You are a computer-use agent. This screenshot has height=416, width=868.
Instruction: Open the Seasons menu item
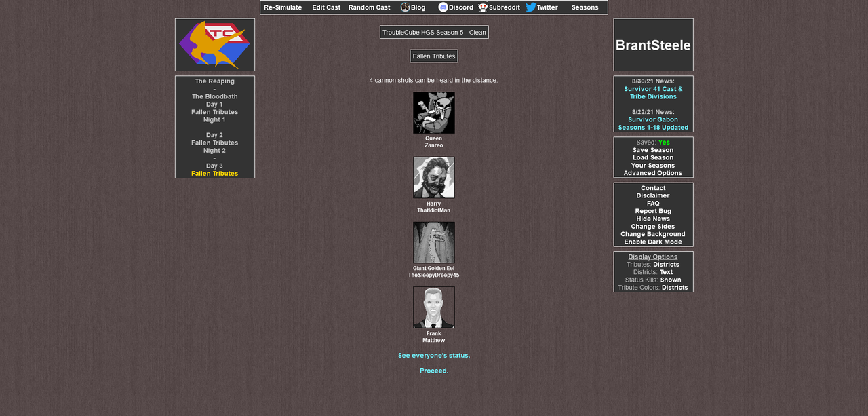click(585, 7)
